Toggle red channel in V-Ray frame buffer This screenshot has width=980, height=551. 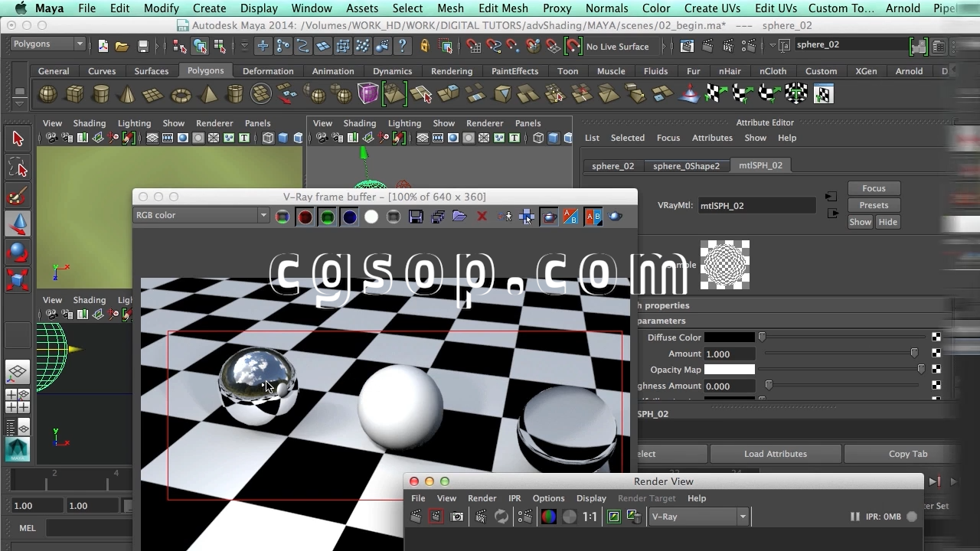tap(305, 217)
